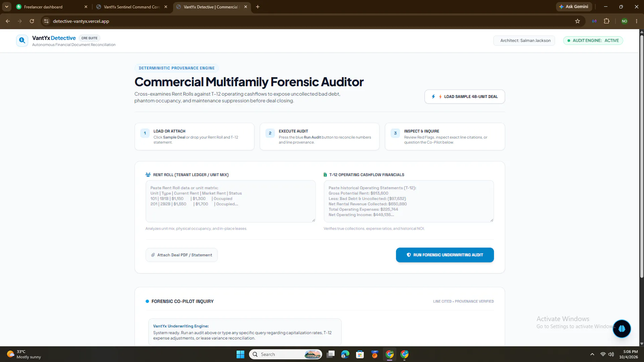This screenshot has height=362, width=644.
Task: Click the purple extension icon in toolbar
Action: pyautogui.click(x=594, y=21)
